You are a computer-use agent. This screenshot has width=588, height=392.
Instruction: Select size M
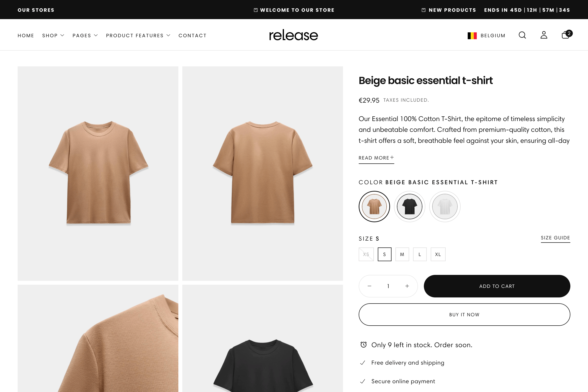pyautogui.click(x=402, y=254)
